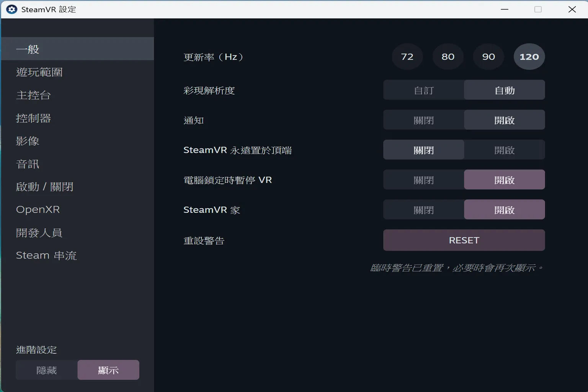Open the Steam 串流 settings page
The image size is (588, 392).
pyautogui.click(x=46, y=255)
